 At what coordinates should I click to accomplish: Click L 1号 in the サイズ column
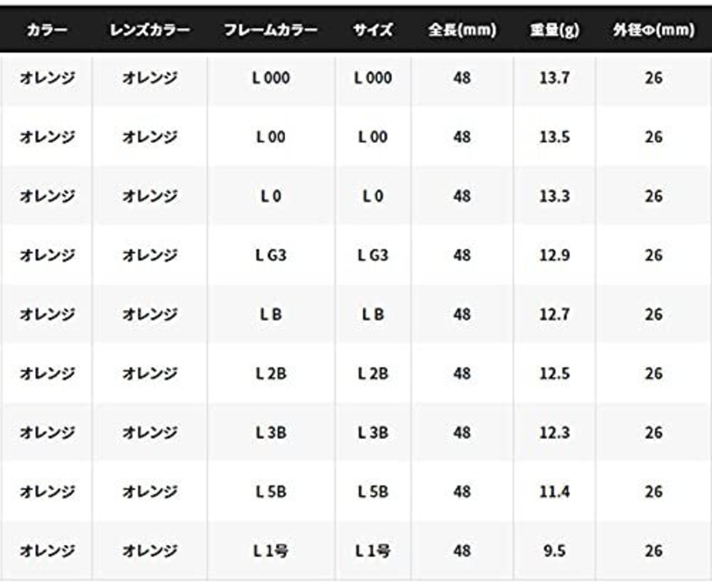pyautogui.click(x=373, y=551)
